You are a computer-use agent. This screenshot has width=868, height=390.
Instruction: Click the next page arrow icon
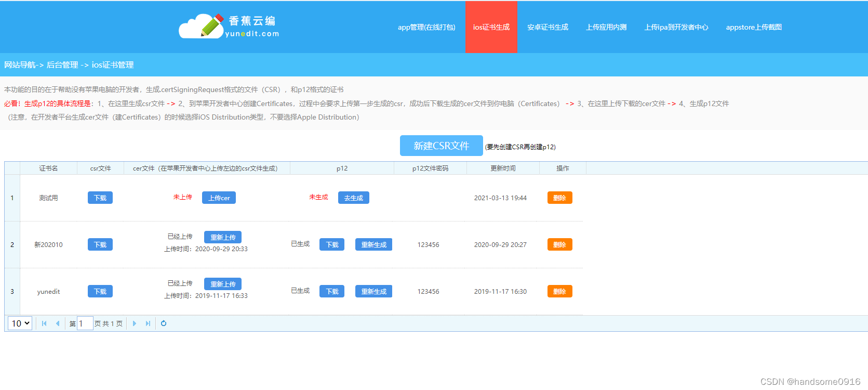pyautogui.click(x=135, y=323)
